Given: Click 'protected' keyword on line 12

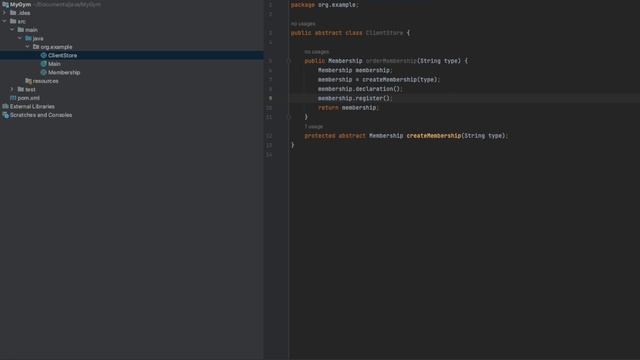Looking at the screenshot, I should click(320, 136).
